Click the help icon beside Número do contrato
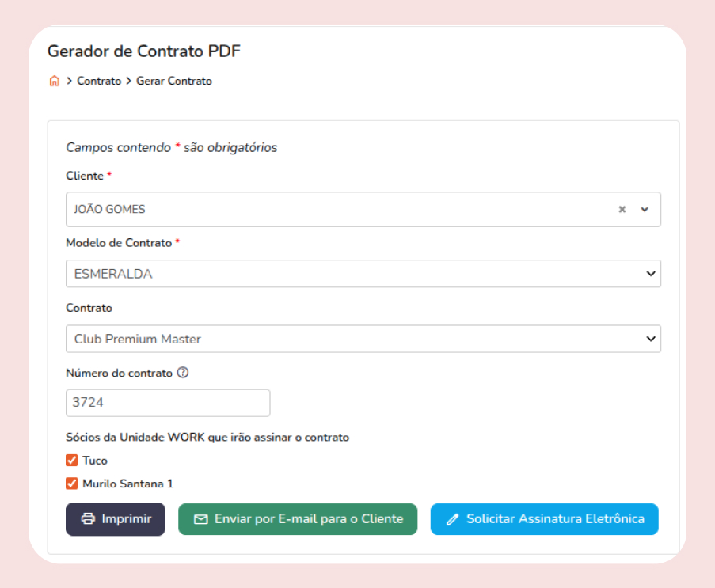Image resolution: width=715 pixels, height=588 pixels. click(x=183, y=374)
